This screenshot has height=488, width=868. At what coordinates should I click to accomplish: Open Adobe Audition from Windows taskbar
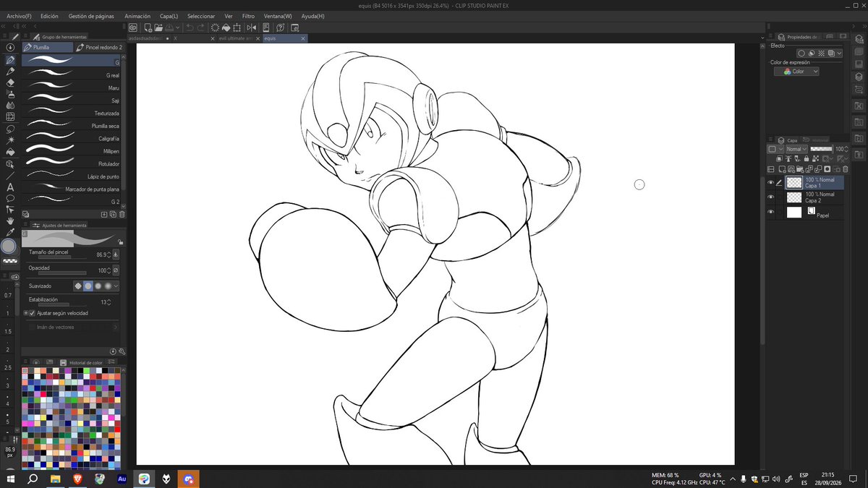point(122,479)
